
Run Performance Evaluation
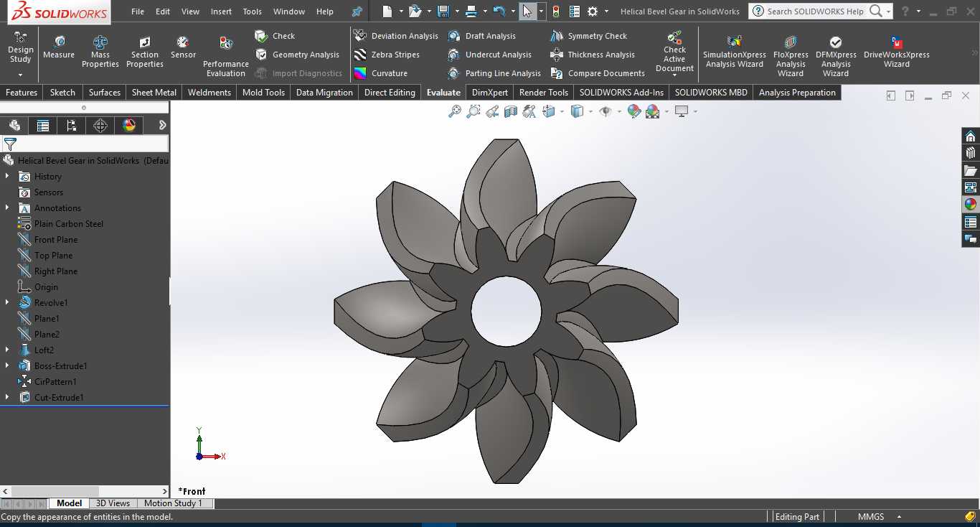click(226, 56)
